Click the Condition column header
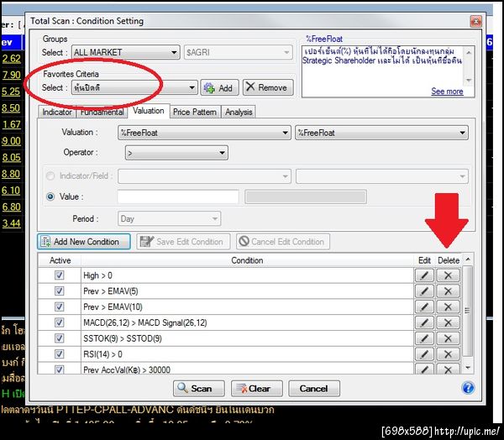504x440 pixels. (x=247, y=260)
